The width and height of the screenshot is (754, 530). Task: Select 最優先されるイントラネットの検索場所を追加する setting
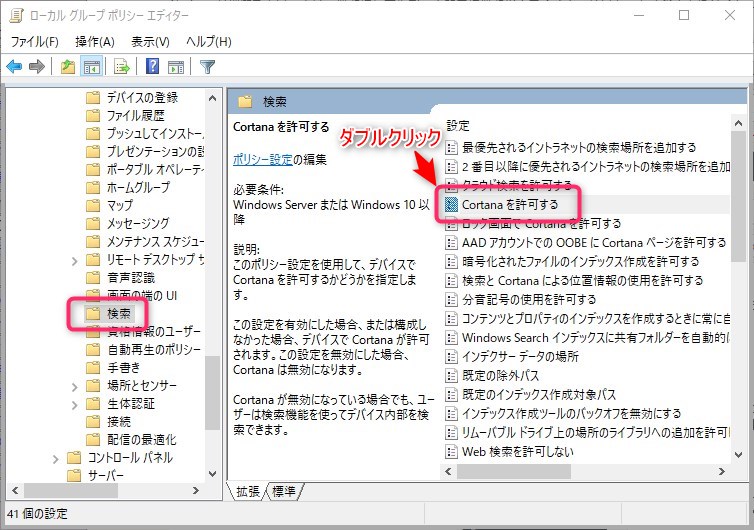tap(579, 147)
